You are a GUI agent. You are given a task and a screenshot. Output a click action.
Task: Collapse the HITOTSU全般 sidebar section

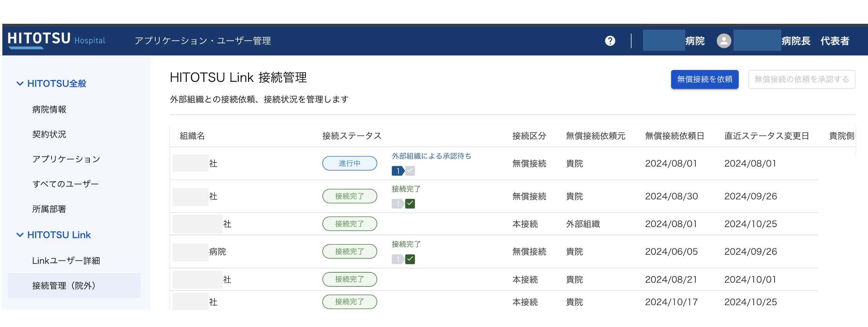pos(20,84)
